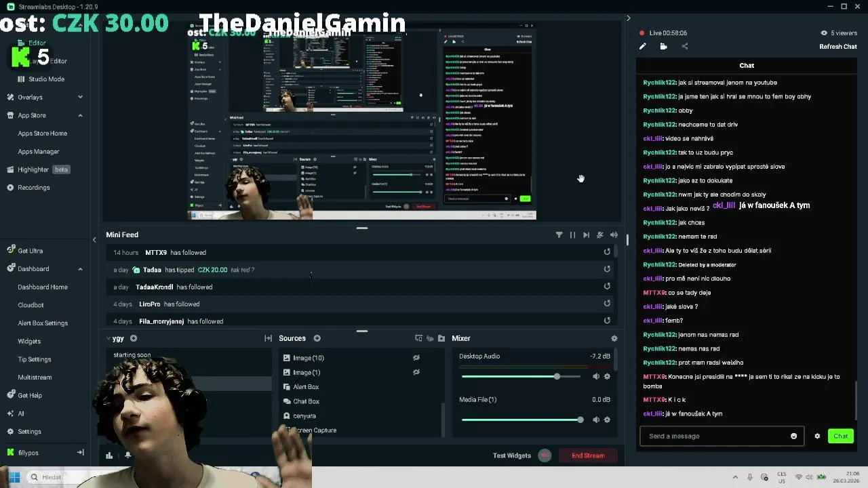This screenshot has width=868, height=488.
Task: Click the Windows Start button
Action: pos(14,477)
